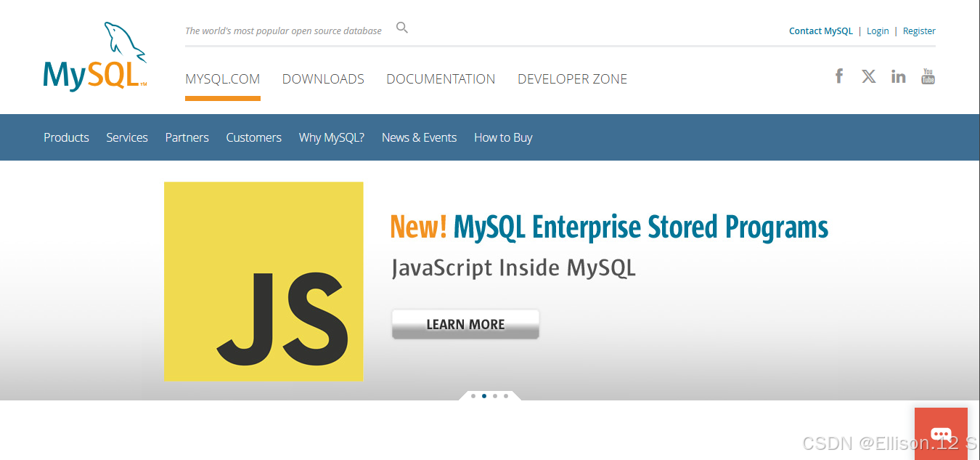Open the Why MySQL? menu
This screenshot has width=980, height=460.
pos(332,137)
